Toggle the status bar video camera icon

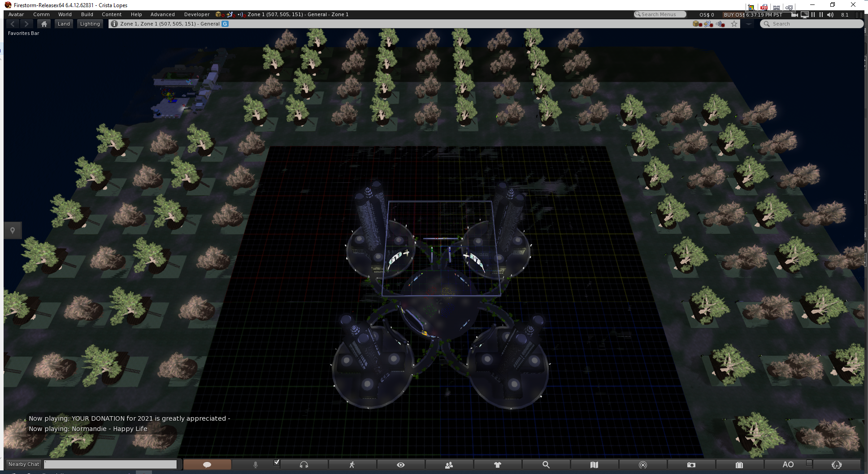coord(795,14)
